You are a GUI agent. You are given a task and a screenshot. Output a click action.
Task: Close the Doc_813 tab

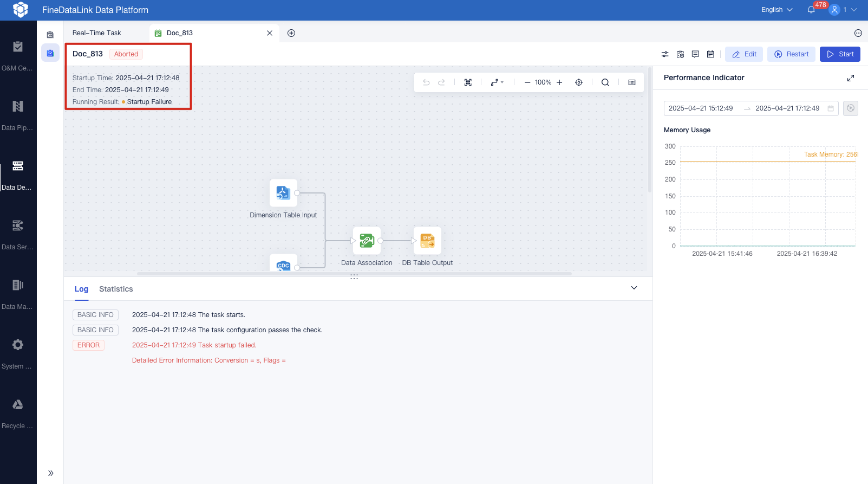click(x=270, y=33)
